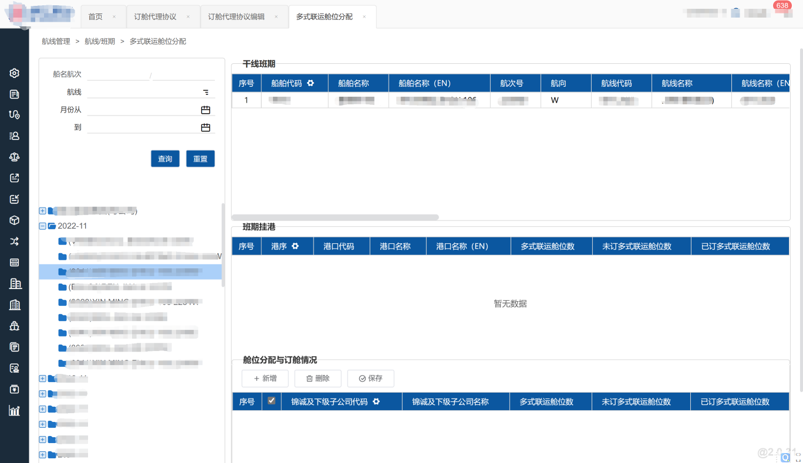Click the gear icon beside 船舶代码 column
This screenshot has height=463, width=803.
point(310,84)
